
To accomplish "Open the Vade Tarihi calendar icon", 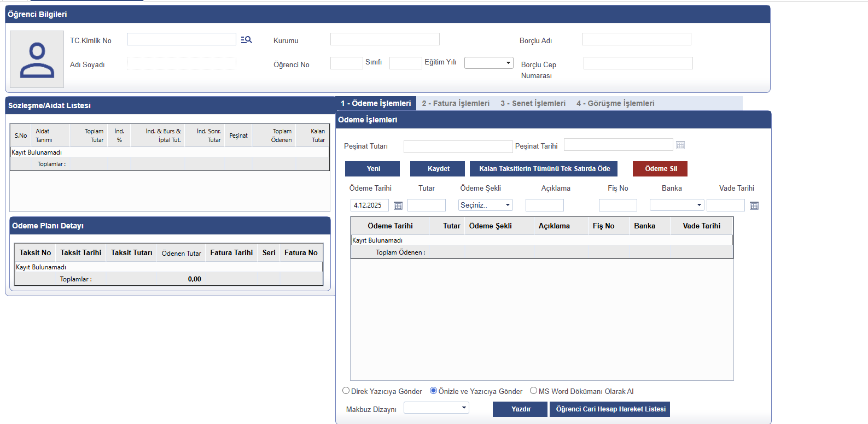I will [x=754, y=206].
